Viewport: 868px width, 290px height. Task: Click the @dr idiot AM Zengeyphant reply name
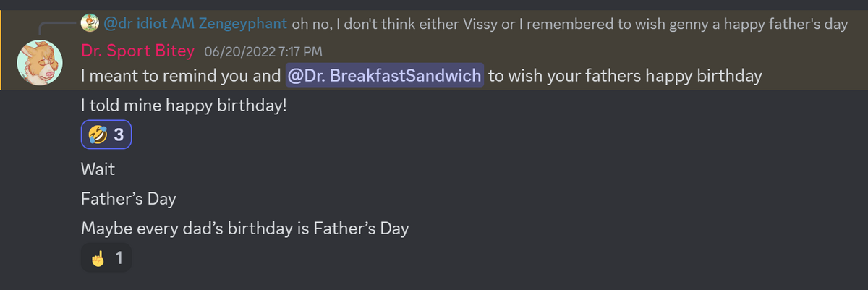coord(196,24)
